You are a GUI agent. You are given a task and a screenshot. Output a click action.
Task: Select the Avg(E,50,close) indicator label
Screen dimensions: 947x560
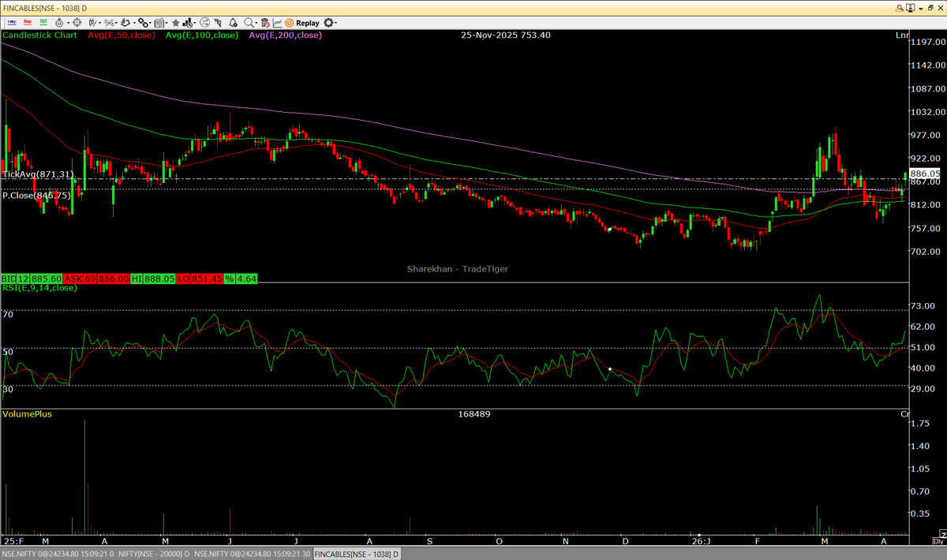pyautogui.click(x=122, y=35)
